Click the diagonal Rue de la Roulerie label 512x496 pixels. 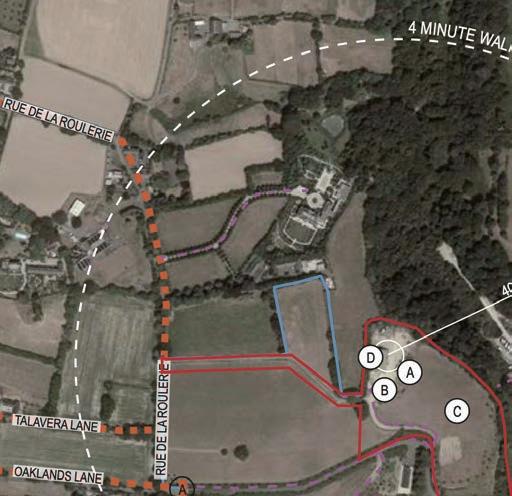(x=58, y=120)
